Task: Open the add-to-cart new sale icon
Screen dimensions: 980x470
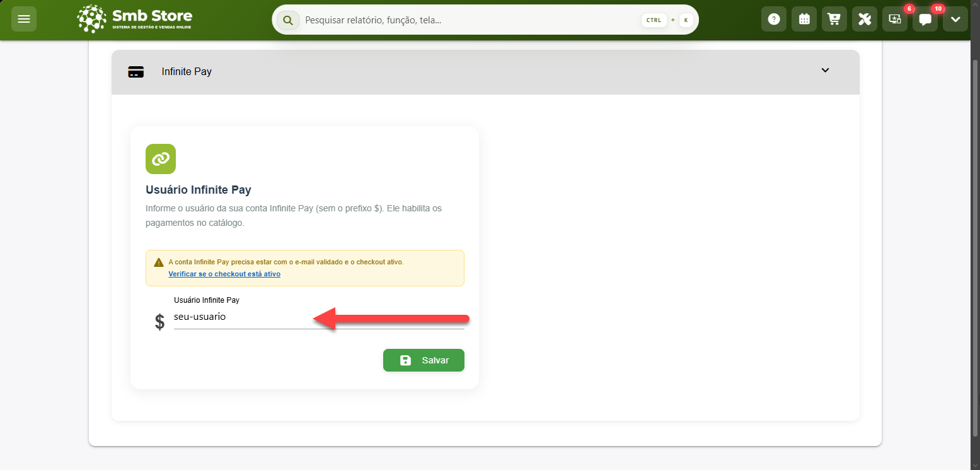Action: 834,19
